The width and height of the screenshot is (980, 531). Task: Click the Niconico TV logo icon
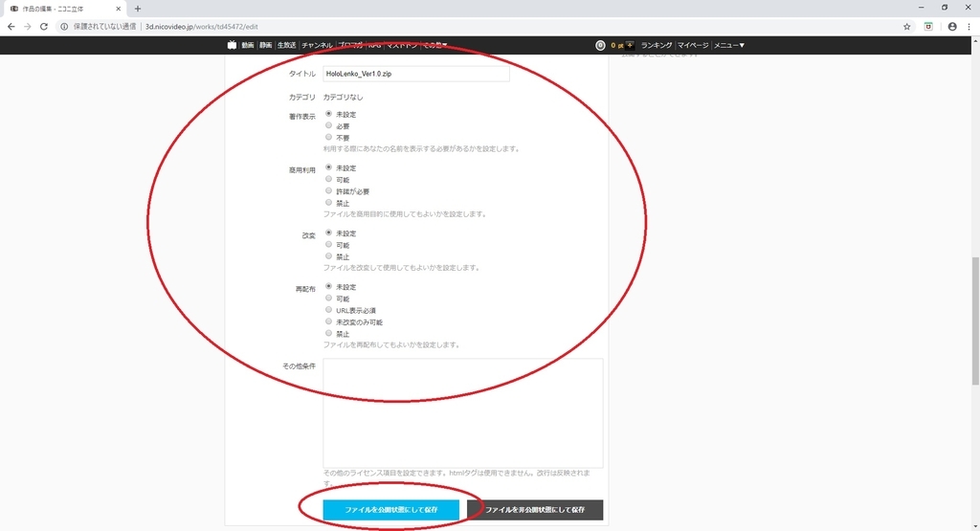pos(232,45)
